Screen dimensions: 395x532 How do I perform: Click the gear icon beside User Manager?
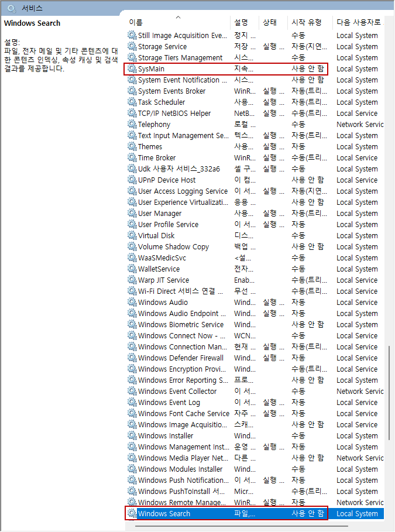click(x=132, y=213)
